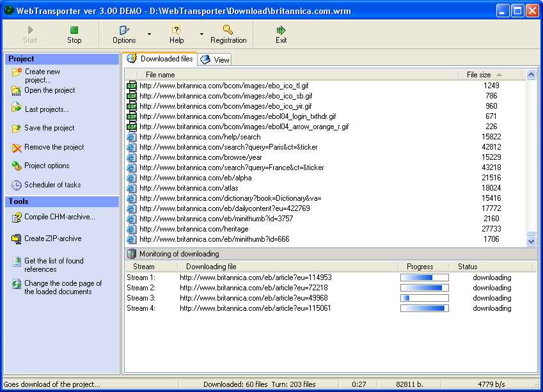
Task: Switch to the View tab
Action: (x=215, y=59)
